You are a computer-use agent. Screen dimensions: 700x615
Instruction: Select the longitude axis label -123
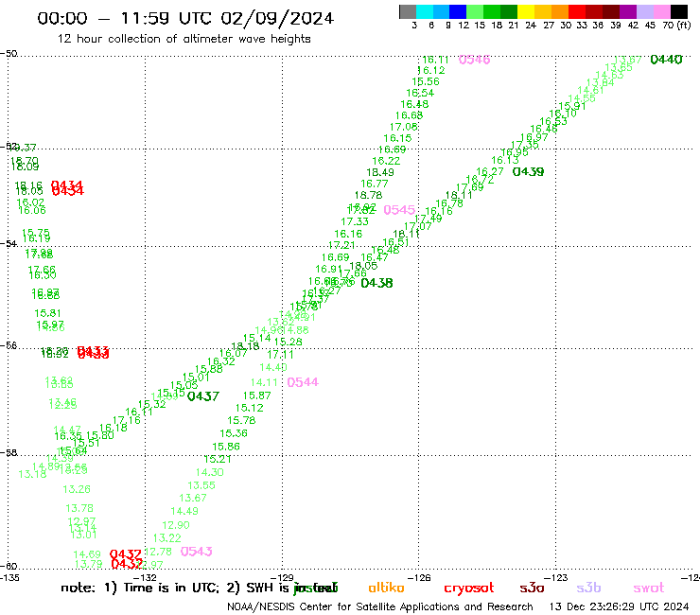click(x=556, y=577)
